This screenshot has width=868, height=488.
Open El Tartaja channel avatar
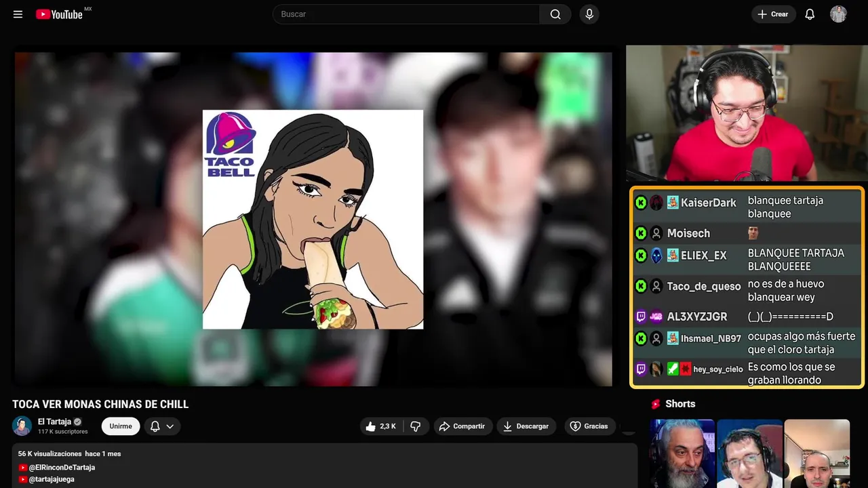(22, 426)
